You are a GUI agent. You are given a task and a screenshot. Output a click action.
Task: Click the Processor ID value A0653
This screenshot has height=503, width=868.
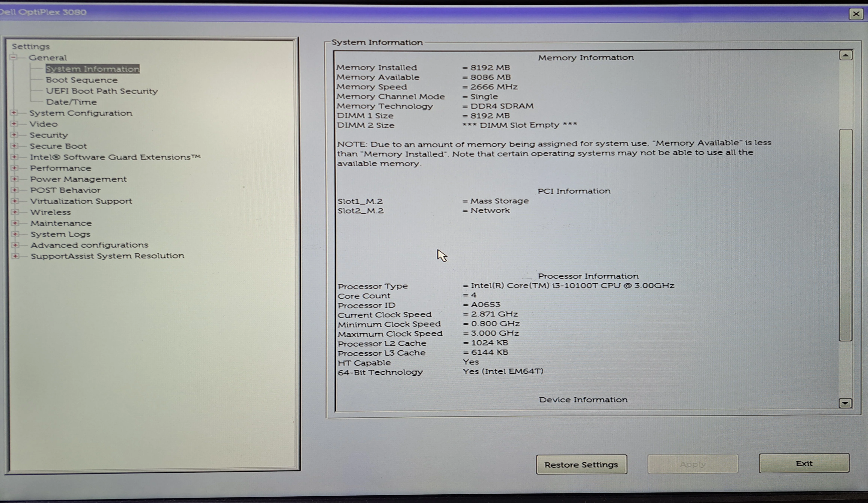(x=486, y=304)
